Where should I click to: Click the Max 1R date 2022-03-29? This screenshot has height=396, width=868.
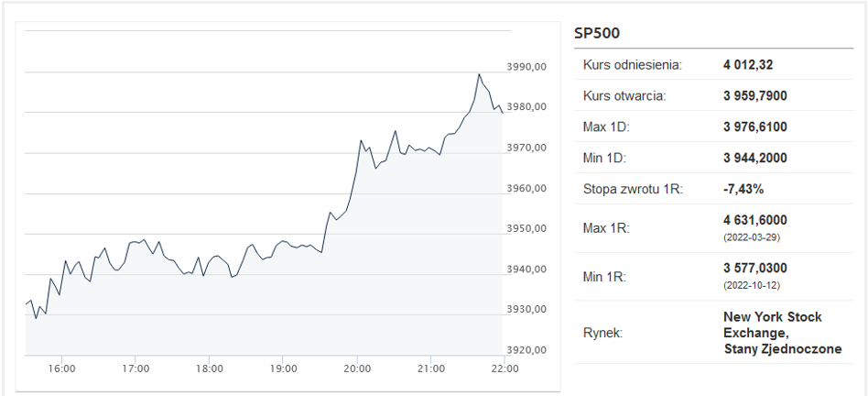(753, 237)
